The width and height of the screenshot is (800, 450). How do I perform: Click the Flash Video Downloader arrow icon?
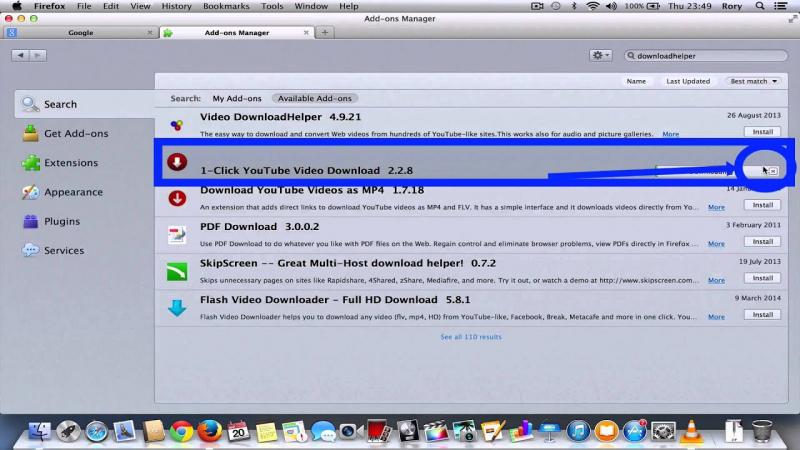click(x=177, y=308)
